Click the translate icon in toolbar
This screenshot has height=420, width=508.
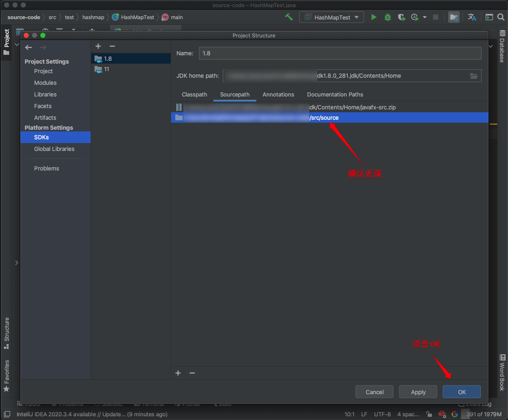click(x=472, y=17)
